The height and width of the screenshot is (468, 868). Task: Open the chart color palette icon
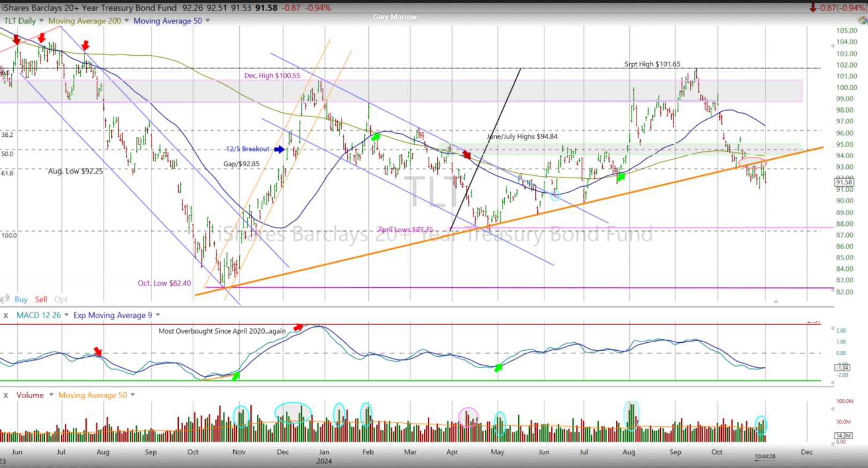tap(862, 20)
